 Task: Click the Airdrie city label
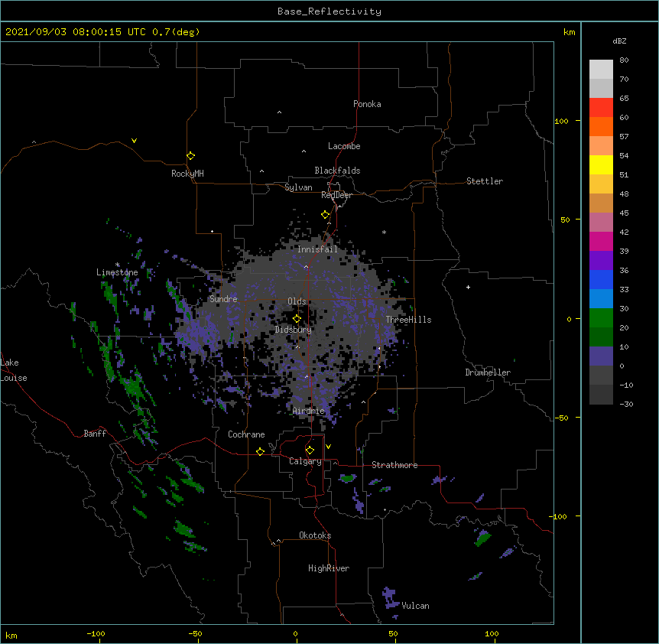(x=309, y=411)
